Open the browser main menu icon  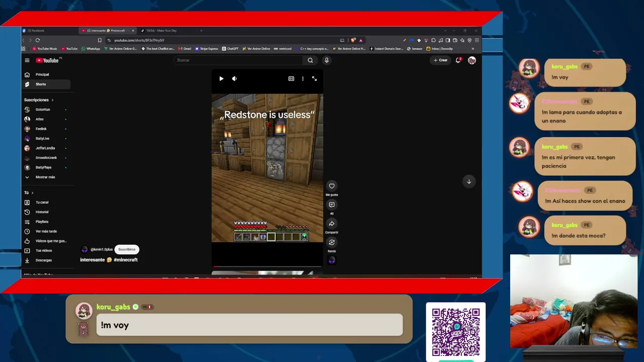point(477,40)
